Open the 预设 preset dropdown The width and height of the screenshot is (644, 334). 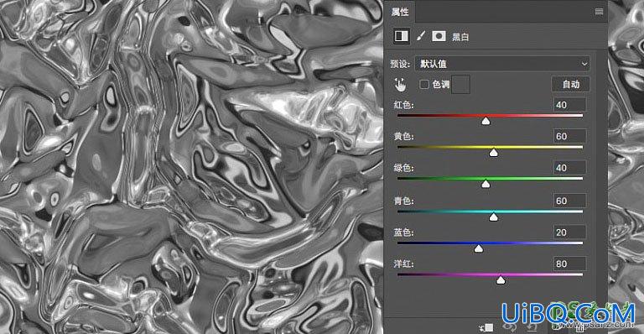(x=502, y=64)
